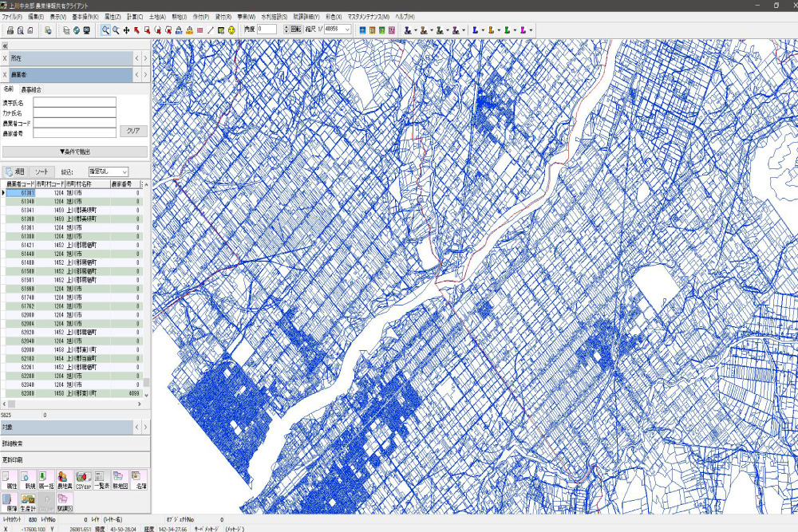Expand the 条件で抽出 section
798x532 pixels.
(x=75, y=152)
